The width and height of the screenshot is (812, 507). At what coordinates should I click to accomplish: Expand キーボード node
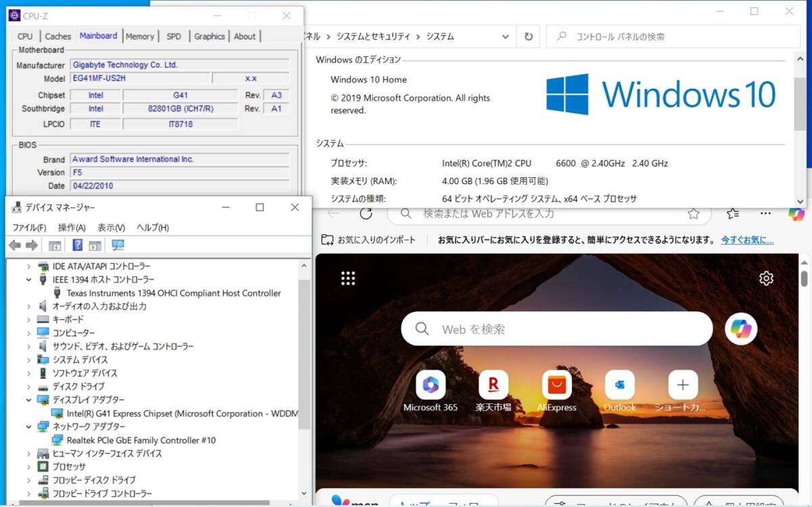point(28,319)
